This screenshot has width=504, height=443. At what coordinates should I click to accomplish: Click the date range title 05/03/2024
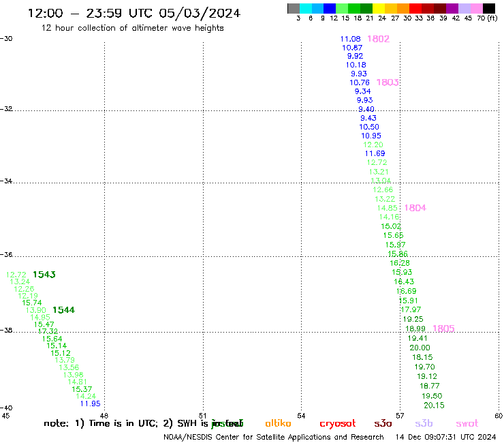200,14
